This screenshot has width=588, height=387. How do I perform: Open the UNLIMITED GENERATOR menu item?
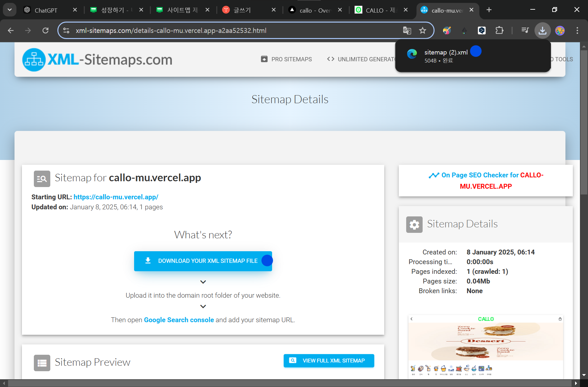coord(361,59)
